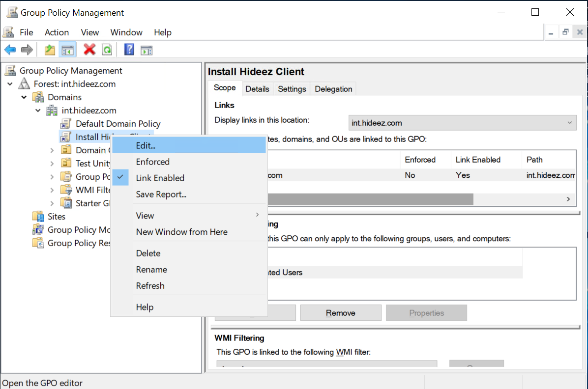
Task: Click the Link Enabled column header
Action: click(x=486, y=160)
